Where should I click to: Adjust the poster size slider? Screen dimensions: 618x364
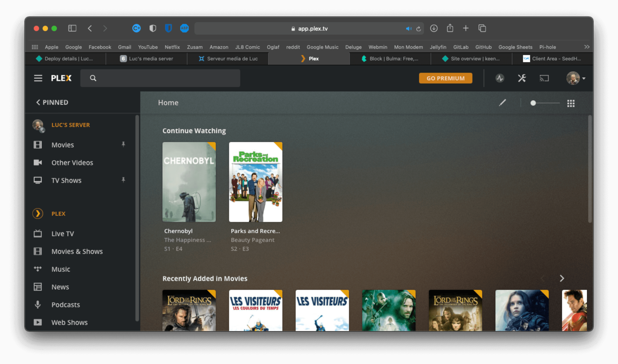(533, 103)
